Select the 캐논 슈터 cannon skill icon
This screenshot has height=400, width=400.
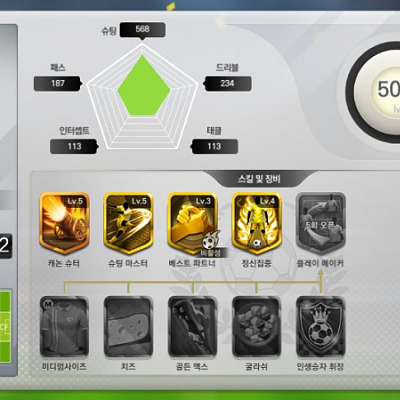[x=64, y=223]
